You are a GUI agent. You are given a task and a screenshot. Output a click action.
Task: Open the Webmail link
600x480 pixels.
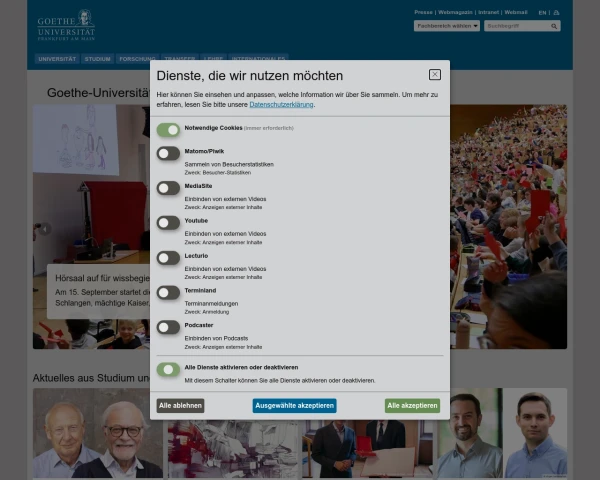[515, 12]
